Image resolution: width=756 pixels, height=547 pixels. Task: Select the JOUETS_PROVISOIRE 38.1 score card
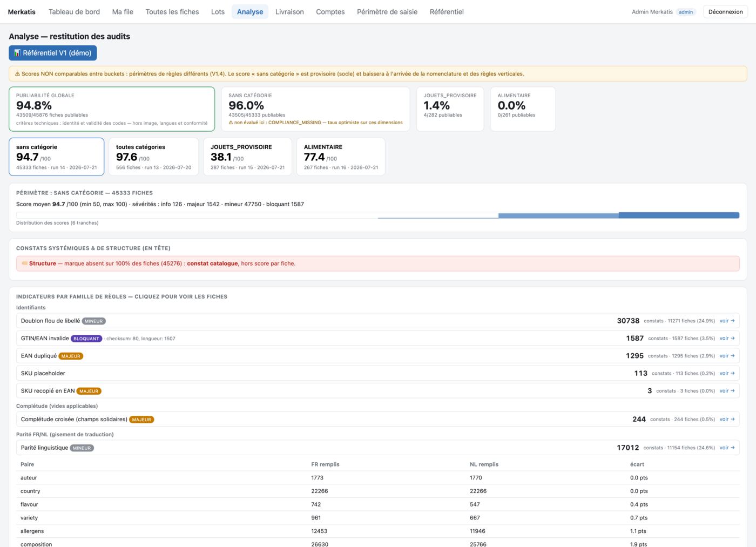pos(247,157)
